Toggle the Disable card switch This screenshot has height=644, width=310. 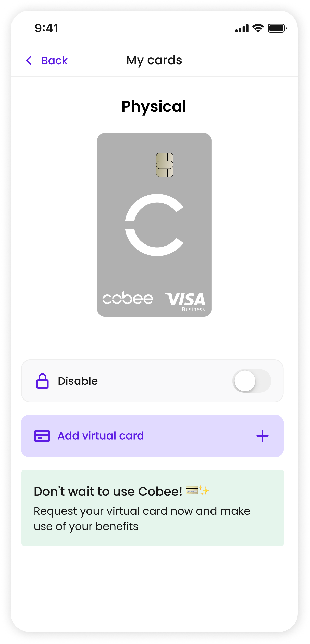(x=252, y=381)
